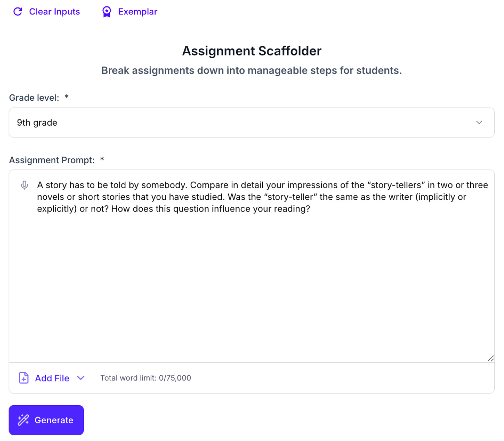Select the 9th grade value text
The image size is (504, 441).
[37, 123]
